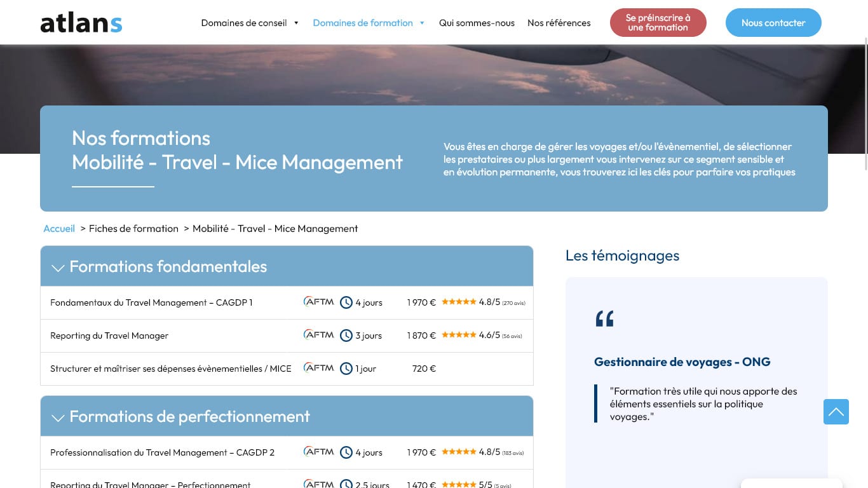
Task: Open the Domaines de formation dropdown arrow
Action: [x=422, y=23]
